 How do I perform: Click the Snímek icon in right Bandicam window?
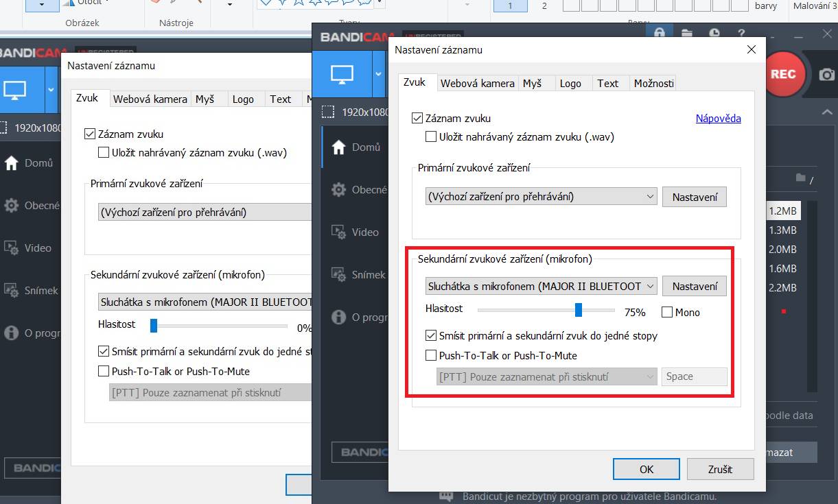coord(339,274)
